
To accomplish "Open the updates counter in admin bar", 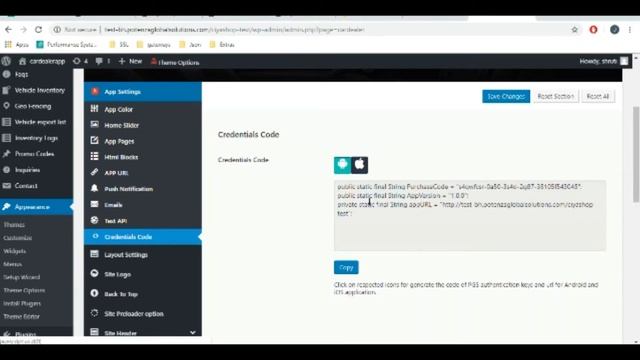I will 80,61.
